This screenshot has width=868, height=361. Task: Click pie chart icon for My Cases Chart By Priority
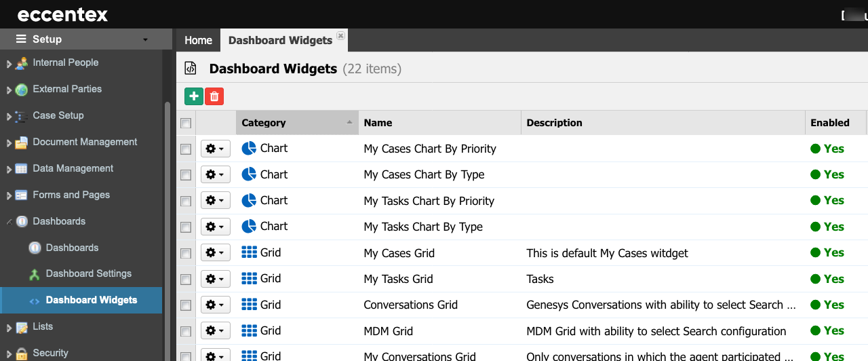[x=249, y=148]
